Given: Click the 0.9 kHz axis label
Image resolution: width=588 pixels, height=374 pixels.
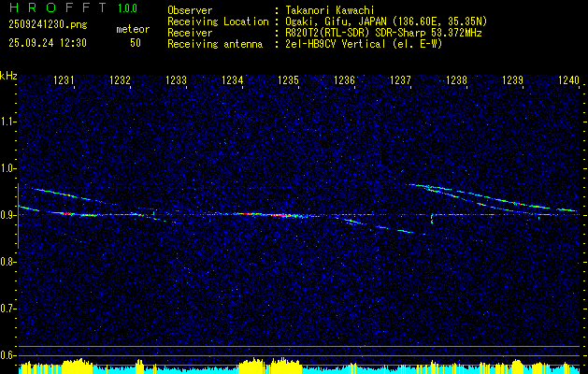Looking at the screenshot, I should pos(7,215).
